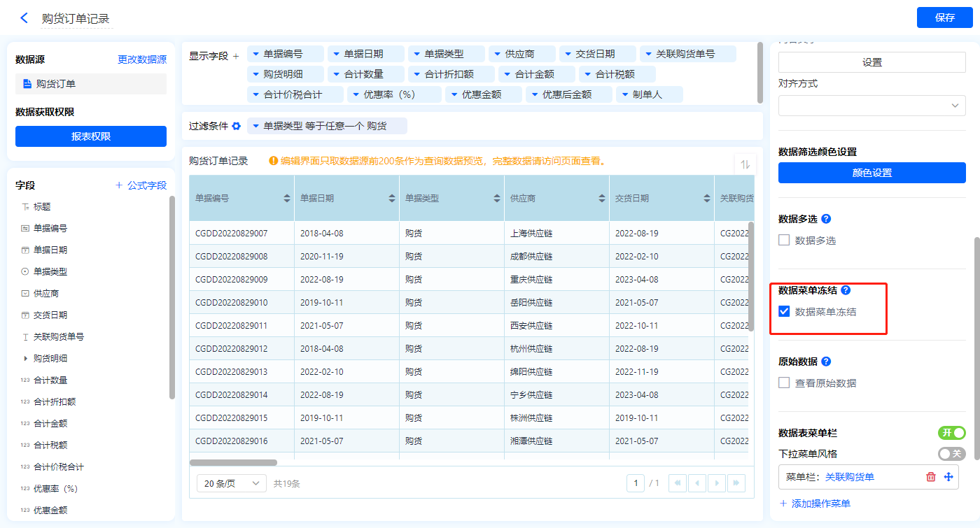The image size is (980, 528).
Task: Open the 20 条/页 page size dropdown
Action: [232, 483]
